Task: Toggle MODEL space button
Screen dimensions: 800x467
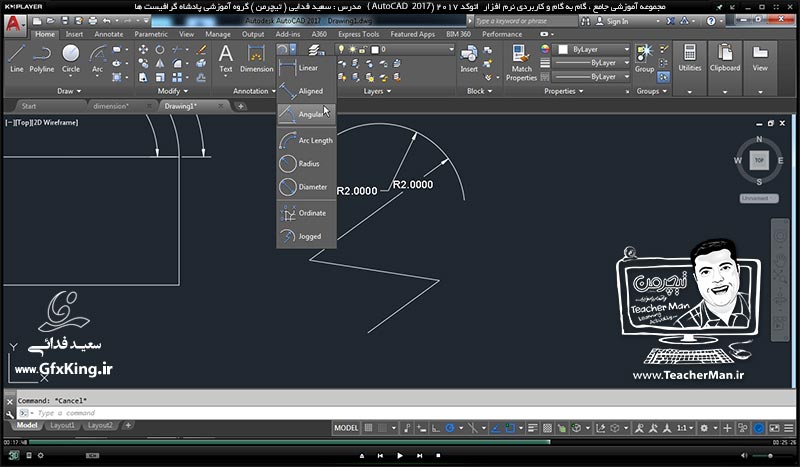Action: coord(346,428)
